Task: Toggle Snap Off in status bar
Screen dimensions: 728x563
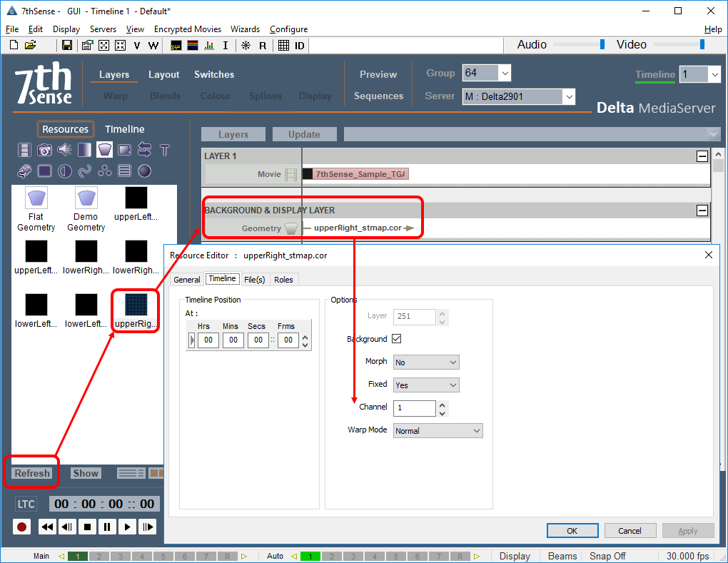Action: tap(607, 556)
